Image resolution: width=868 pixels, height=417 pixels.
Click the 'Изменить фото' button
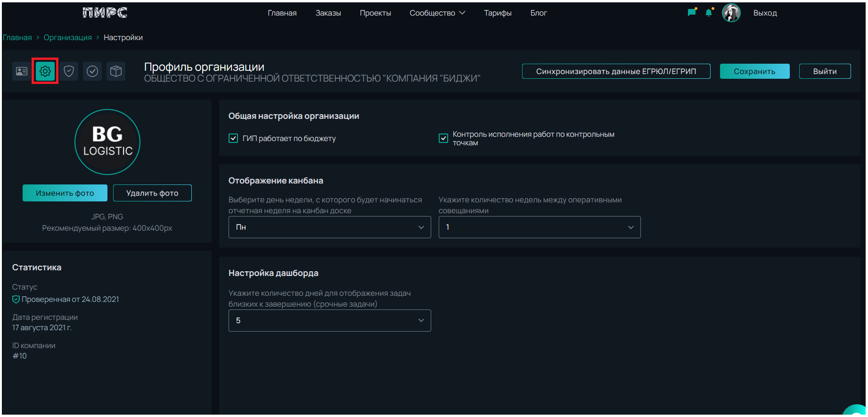pyautogui.click(x=65, y=193)
